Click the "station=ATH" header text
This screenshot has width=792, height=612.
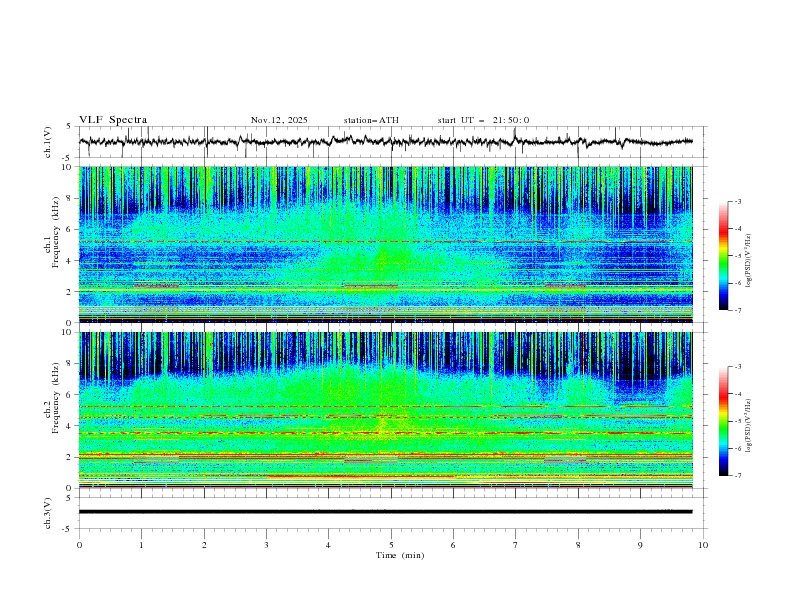pos(371,120)
